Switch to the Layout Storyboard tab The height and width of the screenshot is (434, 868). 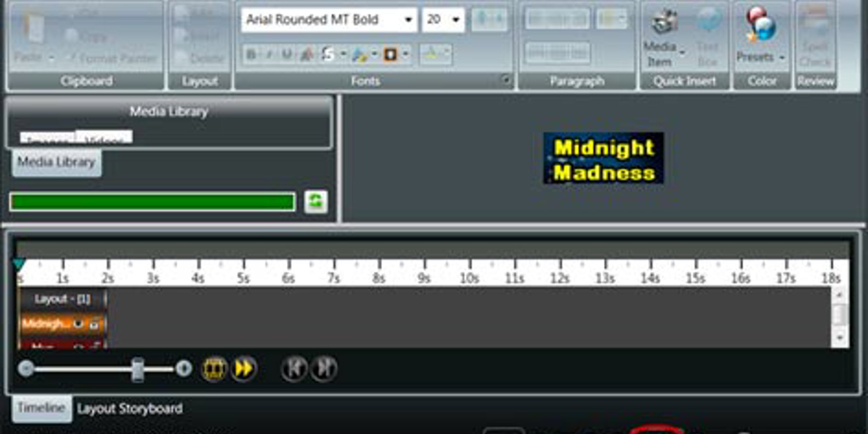pyautogui.click(x=130, y=409)
